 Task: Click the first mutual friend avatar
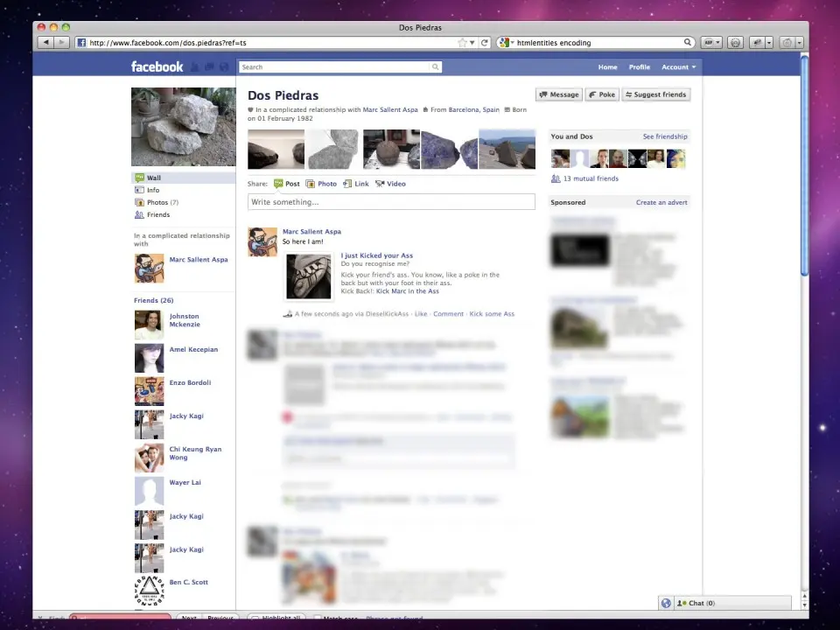click(560, 158)
